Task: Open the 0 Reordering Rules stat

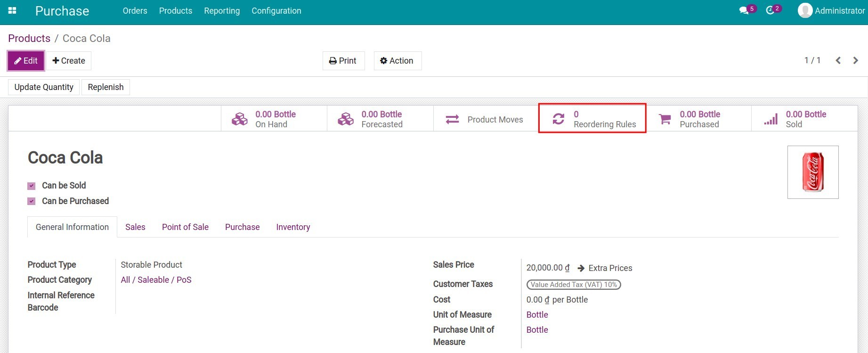Action: (592, 118)
